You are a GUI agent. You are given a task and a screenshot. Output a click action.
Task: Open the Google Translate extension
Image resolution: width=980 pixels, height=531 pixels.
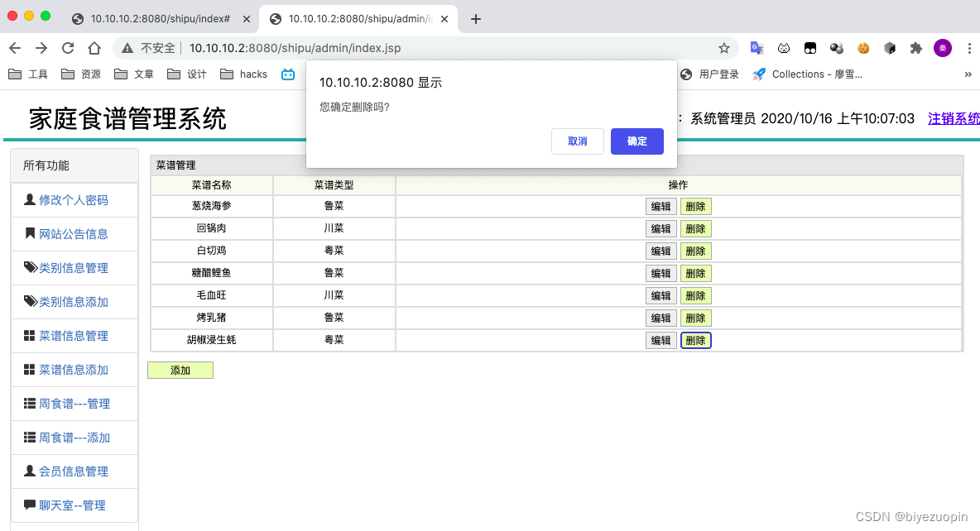pos(757,48)
